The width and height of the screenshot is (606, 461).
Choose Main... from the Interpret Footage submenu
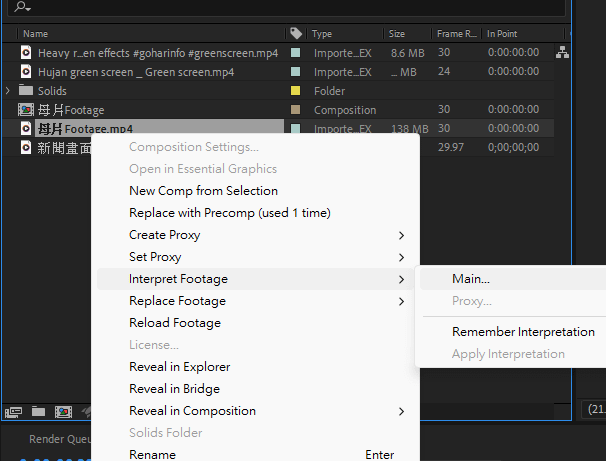[471, 279]
